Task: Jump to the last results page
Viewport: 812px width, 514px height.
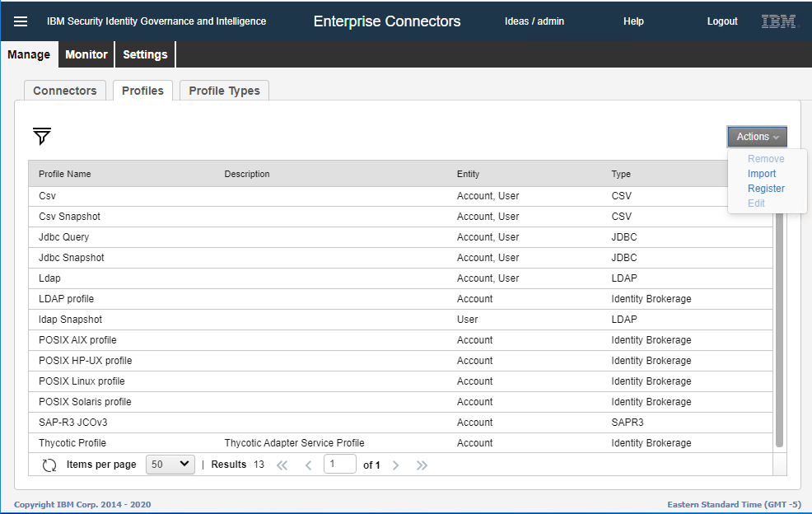Action: tap(422, 465)
